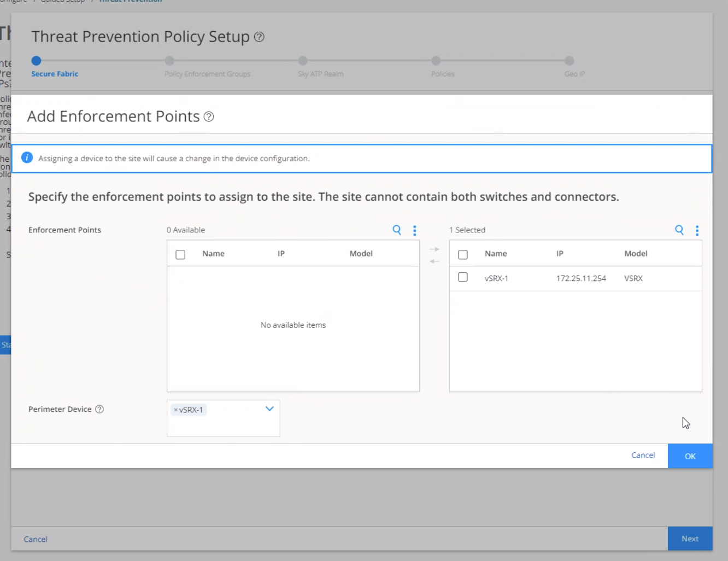The width and height of the screenshot is (728, 561).
Task: Click the info icon about device configuration change
Action: tap(27, 157)
